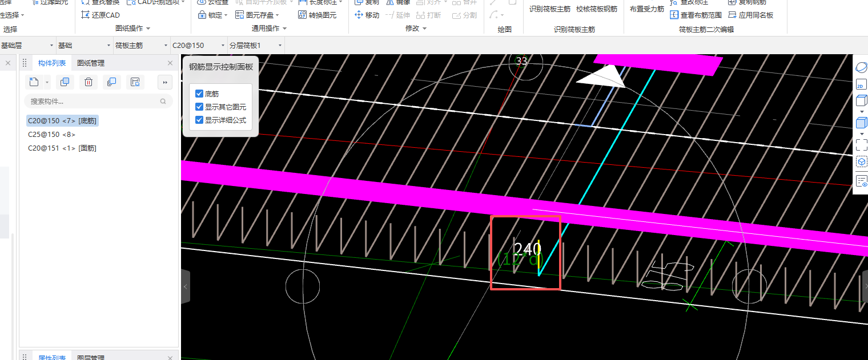The image size is (868, 360).
Task: Click the boxed cube icon in right toolbar
Action: 861,162
